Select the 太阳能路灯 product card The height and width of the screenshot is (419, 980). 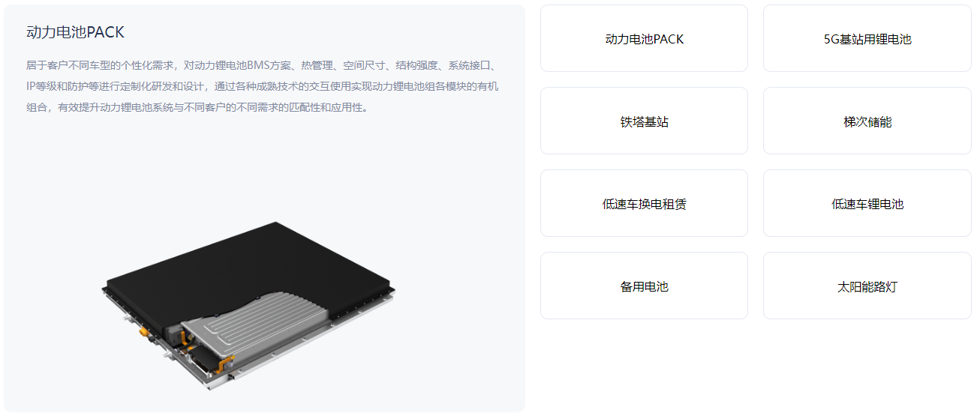tap(867, 286)
